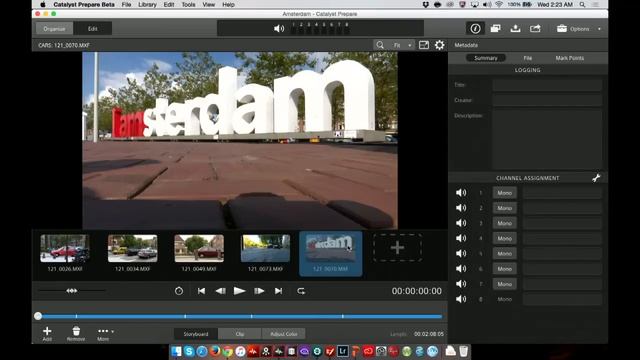This screenshot has height=360, width=640.
Task: Toggle full screen preview icon
Action: 424,45
